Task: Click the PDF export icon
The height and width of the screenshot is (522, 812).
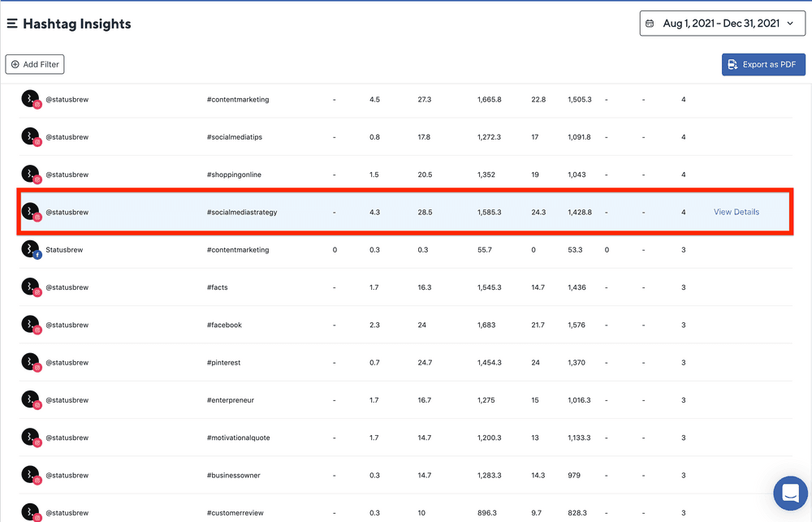Action: pos(732,65)
